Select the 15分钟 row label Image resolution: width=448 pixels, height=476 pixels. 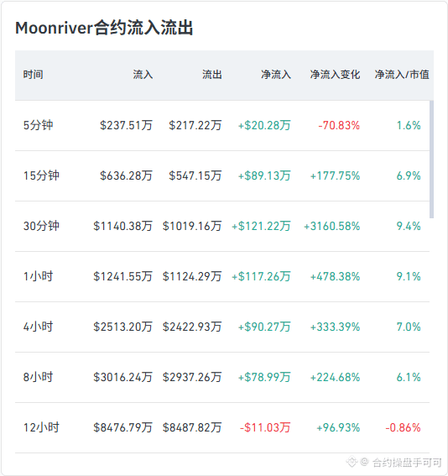tap(41, 175)
